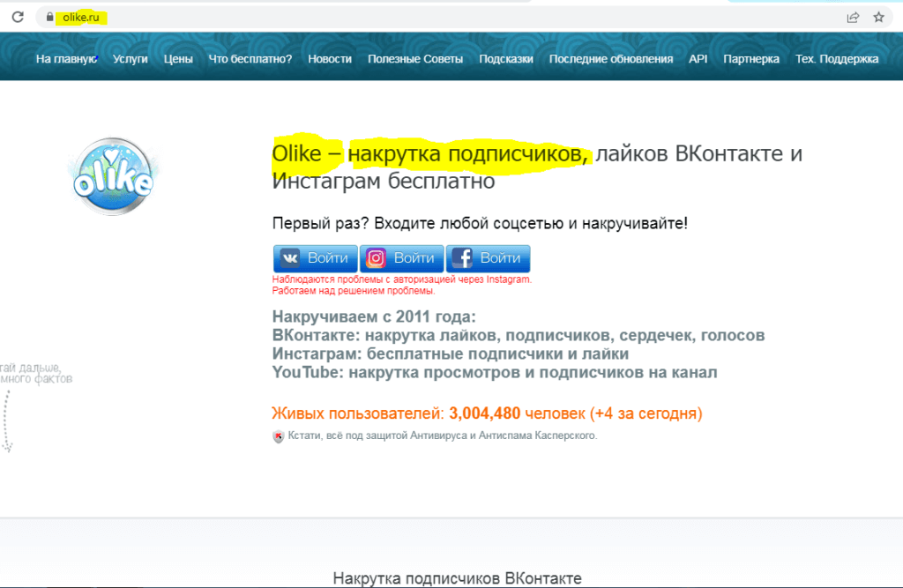Open the "Подсказки" menu item

click(506, 59)
